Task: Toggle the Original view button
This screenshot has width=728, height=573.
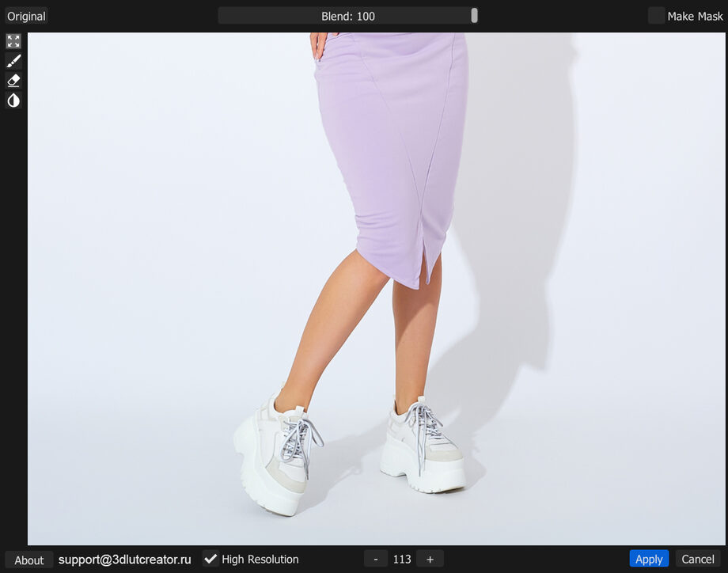Action: tap(27, 16)
